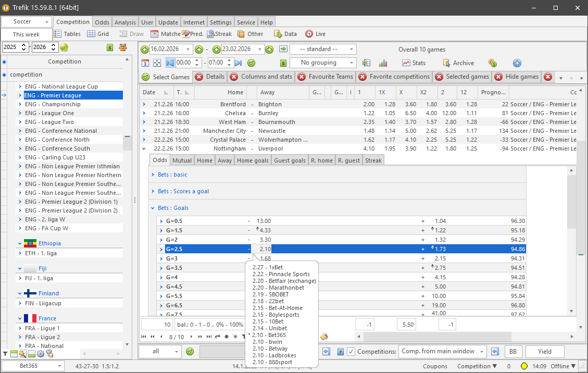Image resolution: width=588 pixels, height=373 pixels.
Task: Click the bar chart icon beside grouping
Action: coord(383,63)
